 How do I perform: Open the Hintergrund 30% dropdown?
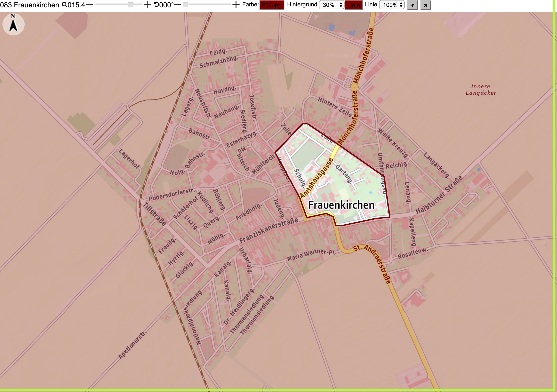click(x=331, y=5)
